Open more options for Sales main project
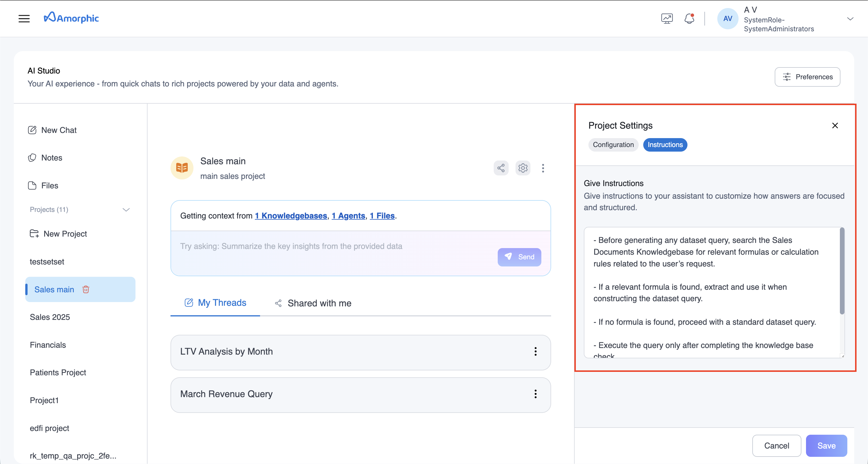Screen dimensions: 868x464 tap(543, 168)
